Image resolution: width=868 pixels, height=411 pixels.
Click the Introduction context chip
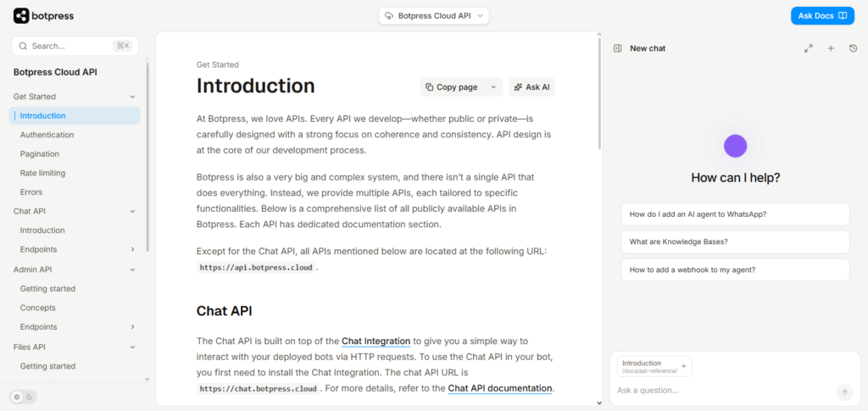point(654,366)
